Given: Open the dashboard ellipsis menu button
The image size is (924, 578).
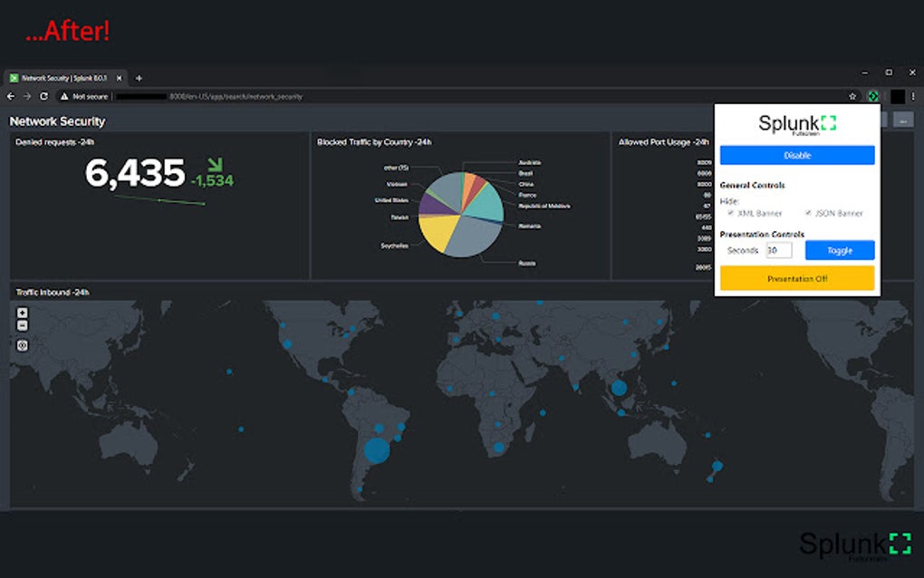Looking at the screenshot, I should [903, 120].
